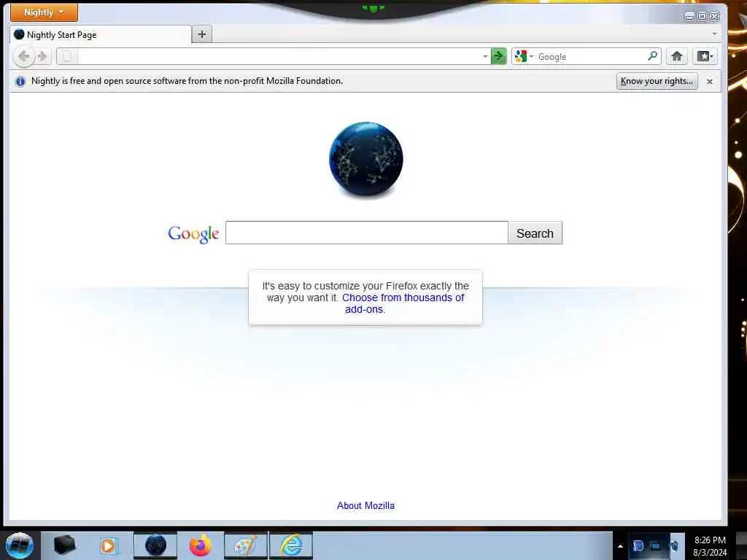Click the site identity icon in address bar
747x560 pixels.
point(67,57)
